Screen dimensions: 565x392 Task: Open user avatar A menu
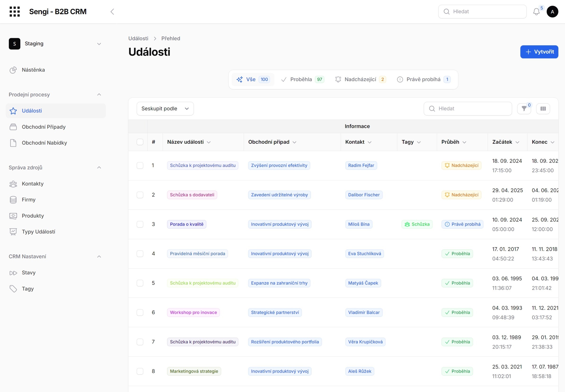coord(552,12)
